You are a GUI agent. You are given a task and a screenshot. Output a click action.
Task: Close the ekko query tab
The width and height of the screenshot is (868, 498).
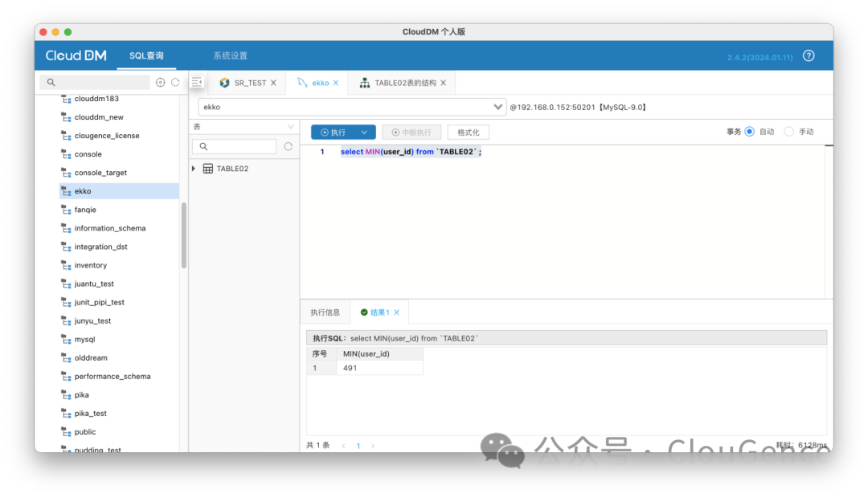click(x=336, y=83)
